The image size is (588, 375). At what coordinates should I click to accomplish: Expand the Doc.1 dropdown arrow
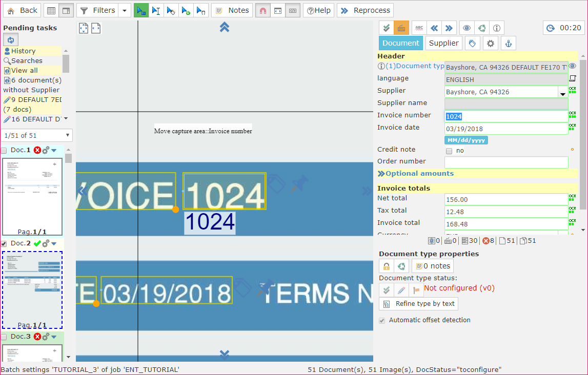[54, 151]
